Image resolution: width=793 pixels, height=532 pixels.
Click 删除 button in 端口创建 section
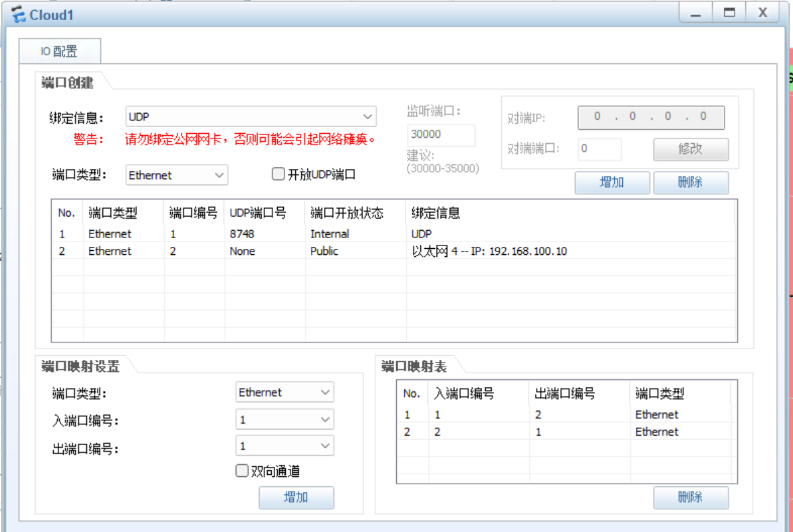coord(691,182)
